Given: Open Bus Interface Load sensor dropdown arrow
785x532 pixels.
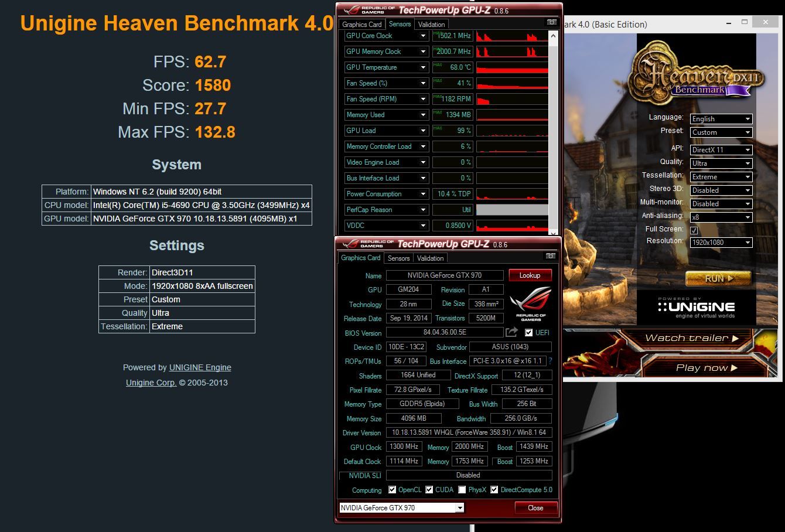Looking at the screenshot, I should 423,178.
